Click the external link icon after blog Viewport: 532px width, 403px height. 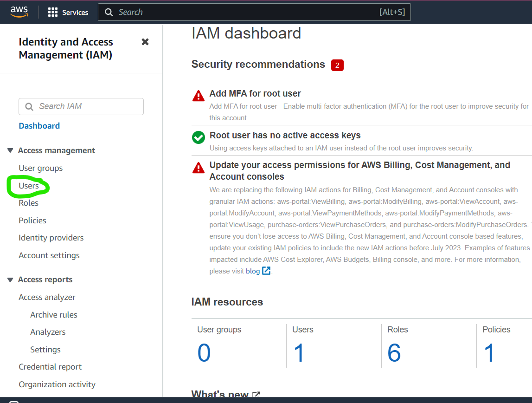(x=266, y=271)
